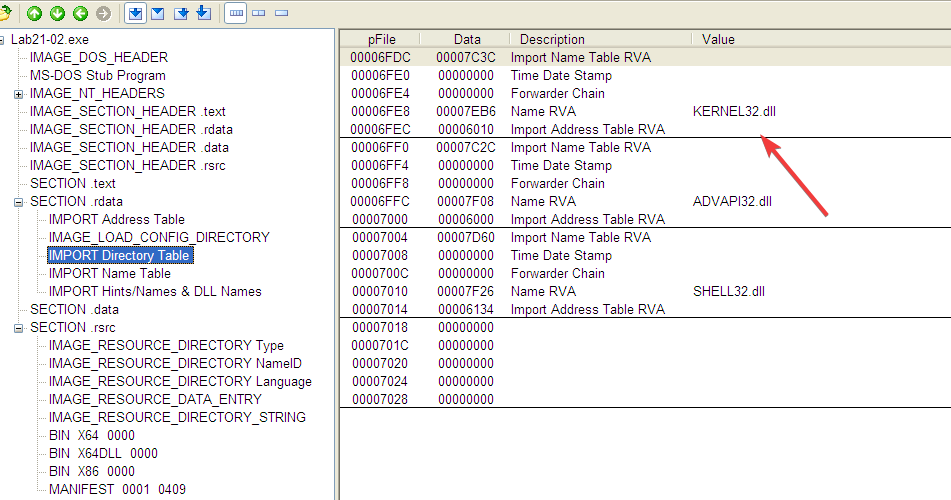Select the row with pFile 00006FDC

coord(645,57)
